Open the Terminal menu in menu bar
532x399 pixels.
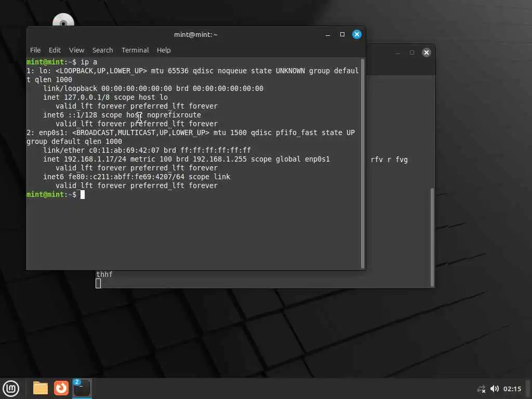tap(135, 50)
